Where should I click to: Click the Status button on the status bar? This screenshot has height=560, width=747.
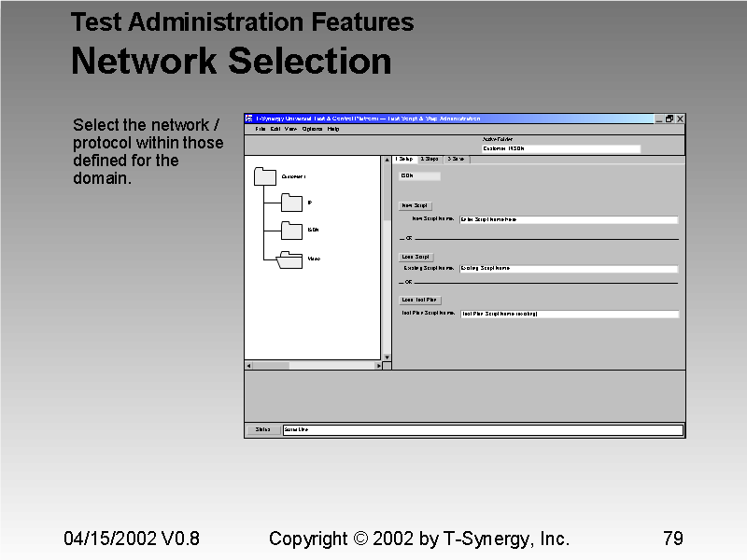(261, 430)
